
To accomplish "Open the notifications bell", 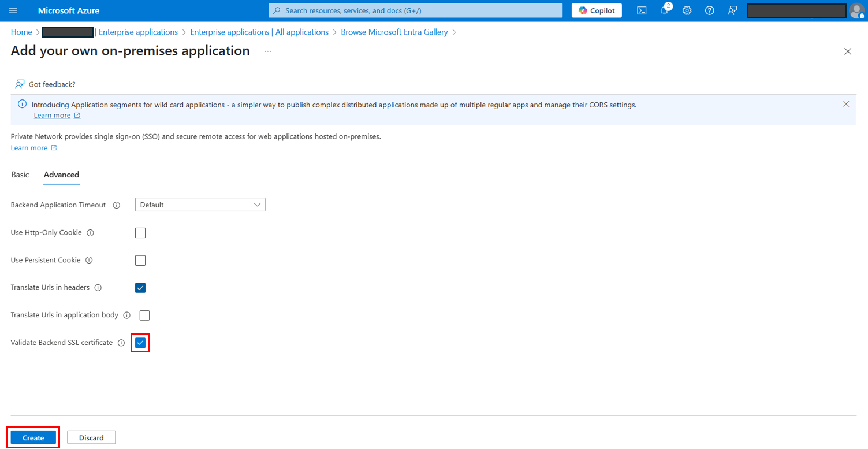I will [x=664, y=10].
